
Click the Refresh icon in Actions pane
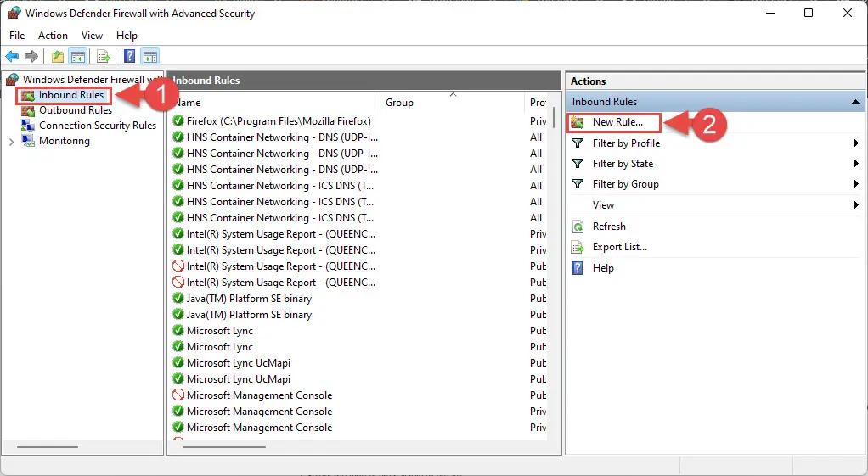point(578,227)
